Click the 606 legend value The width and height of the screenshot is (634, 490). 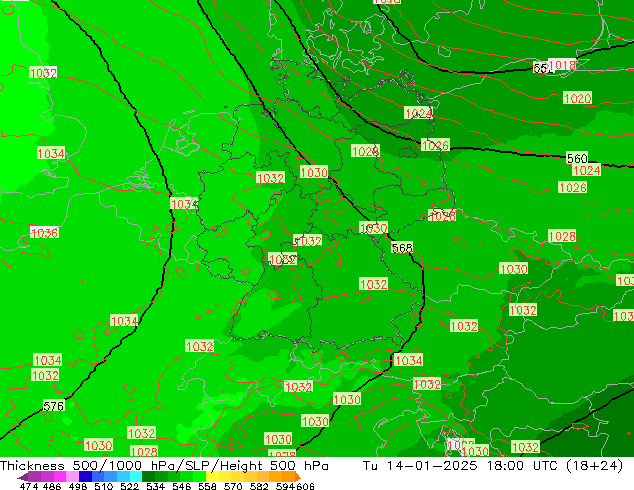click(305, 486)
